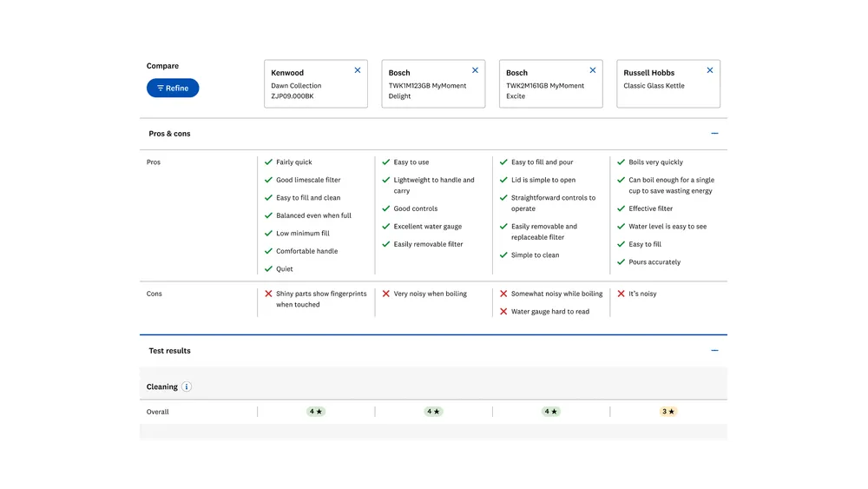Image resolution: width=868 pixels, height=489 pixels.
Task: Collapse the Pros & cons section
Action: click(714, 134)
